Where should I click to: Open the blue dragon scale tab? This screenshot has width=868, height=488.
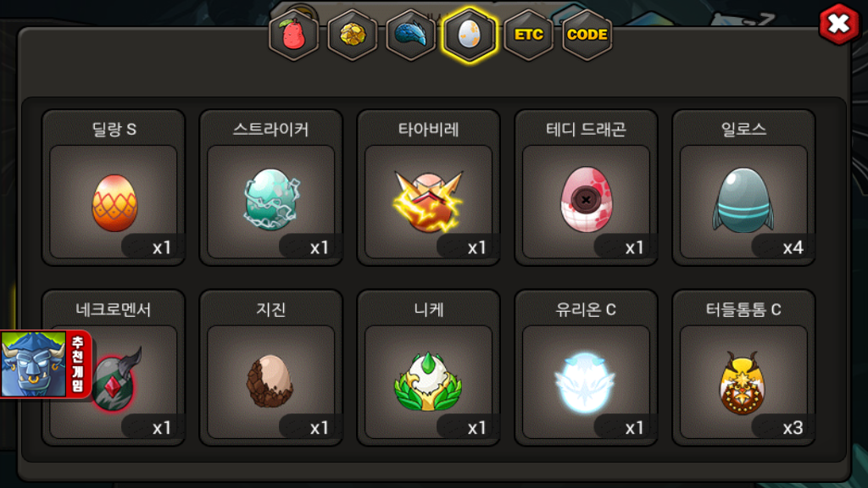click(x=411, y=36)
